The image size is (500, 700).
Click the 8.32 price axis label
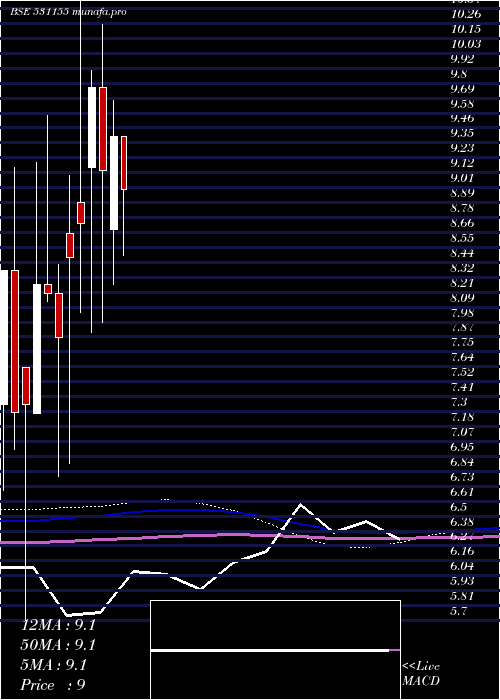click(x=463, y=267)
